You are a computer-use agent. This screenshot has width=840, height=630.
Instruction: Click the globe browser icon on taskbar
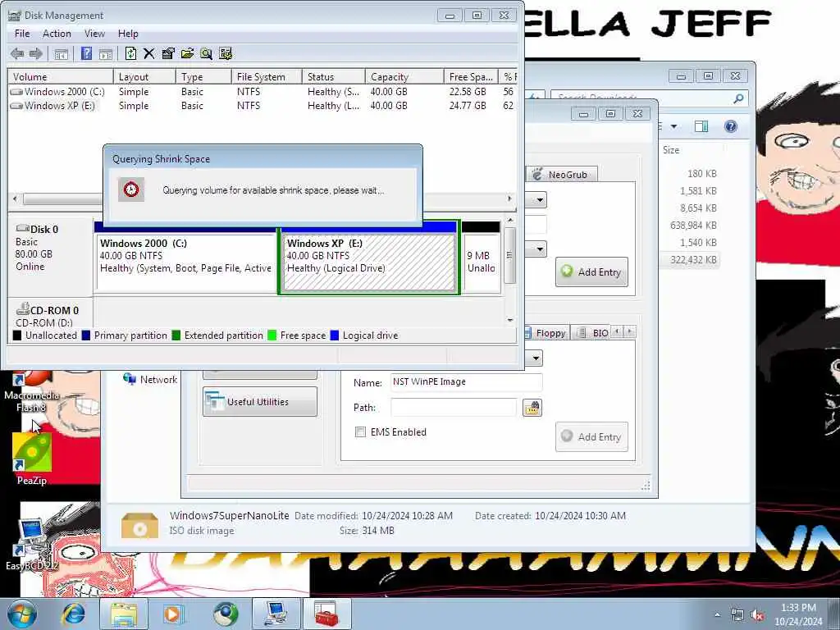coord(226,614)
